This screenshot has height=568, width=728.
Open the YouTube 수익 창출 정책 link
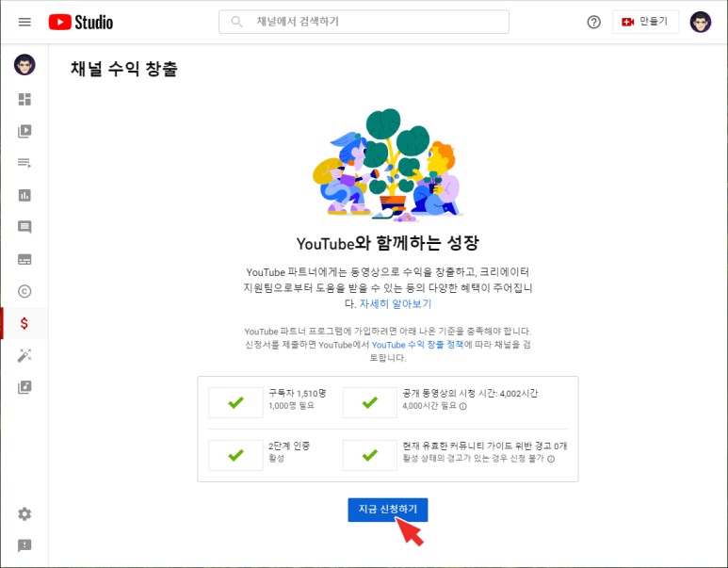[417, 345]
